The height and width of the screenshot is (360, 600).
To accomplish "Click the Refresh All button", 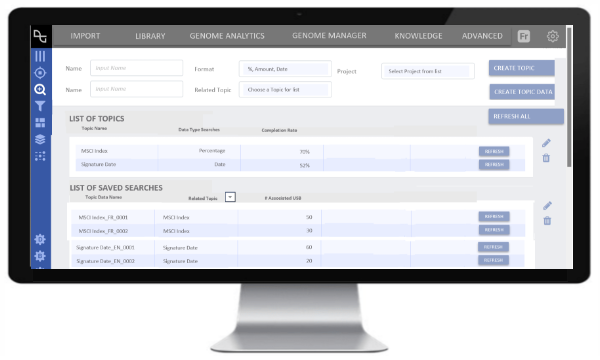I will [526, 116].
